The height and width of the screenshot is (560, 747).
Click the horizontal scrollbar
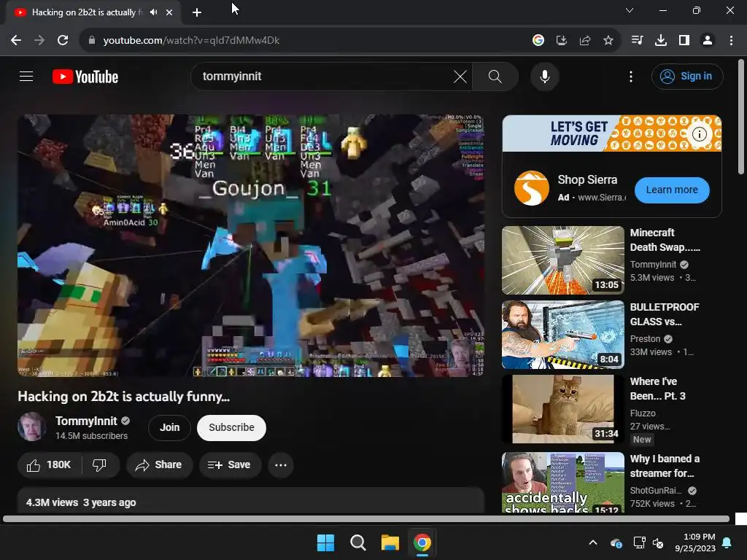(x=366, y=518)
